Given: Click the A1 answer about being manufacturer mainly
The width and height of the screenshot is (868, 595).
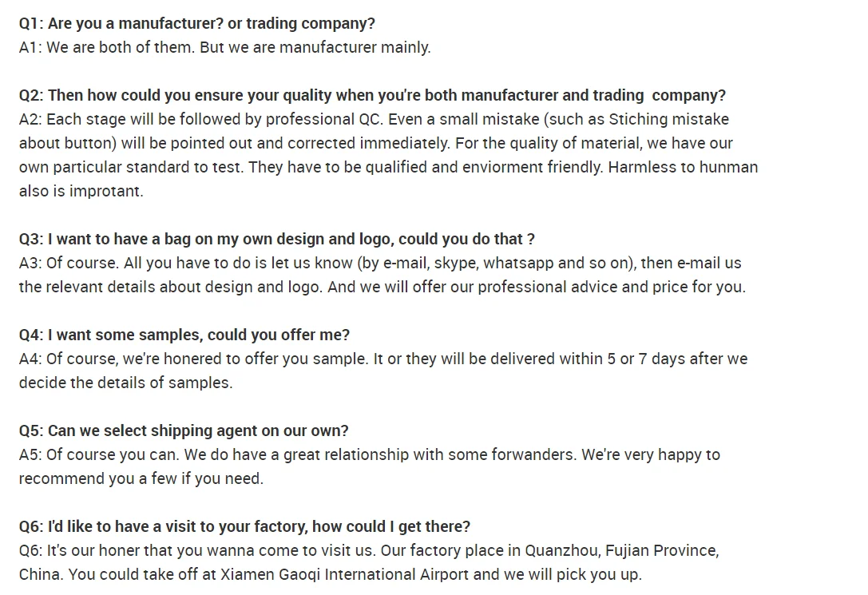Looking at the screenshot, I should click(224, 47).
